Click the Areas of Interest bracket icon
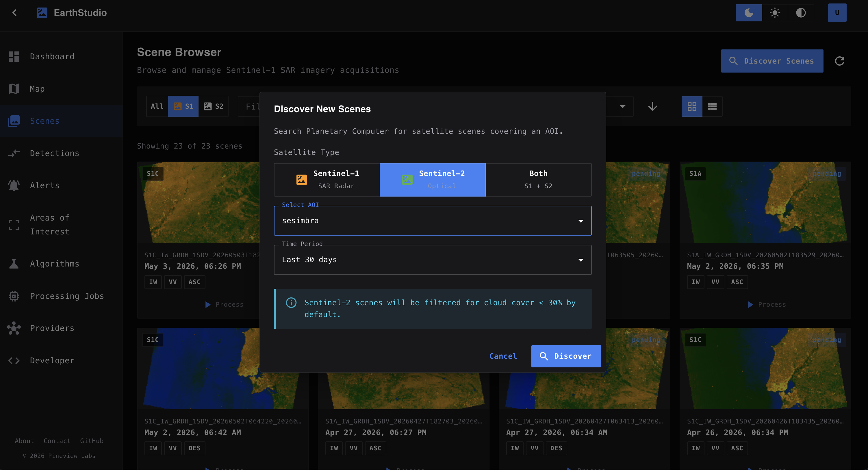 click(14, 225)
